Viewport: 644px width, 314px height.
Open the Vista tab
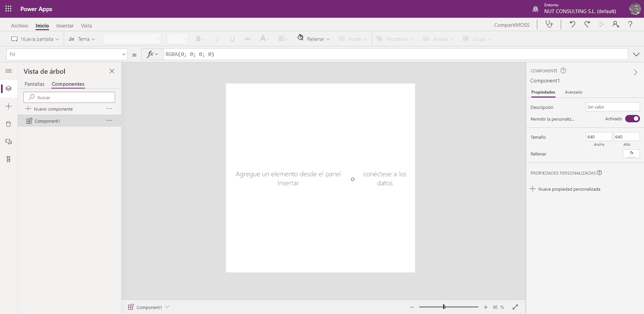[x=86, y=26]
